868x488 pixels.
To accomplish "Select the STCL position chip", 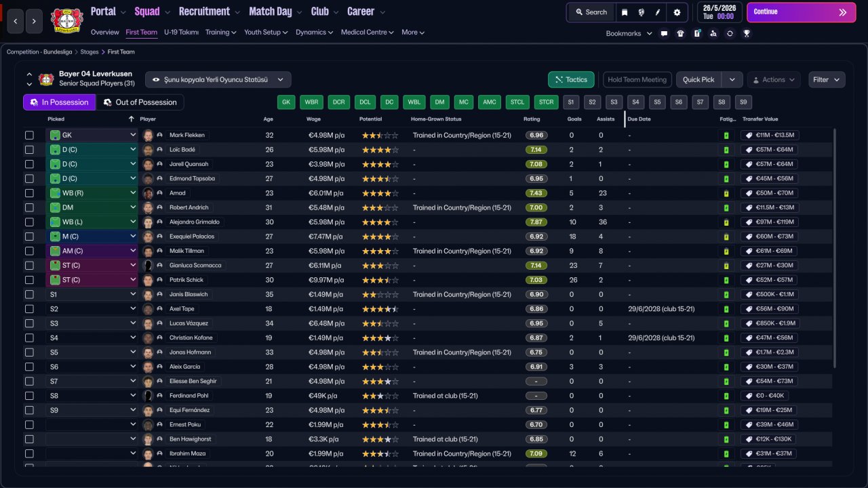I will pyautogui.click(x=517, y=102).
